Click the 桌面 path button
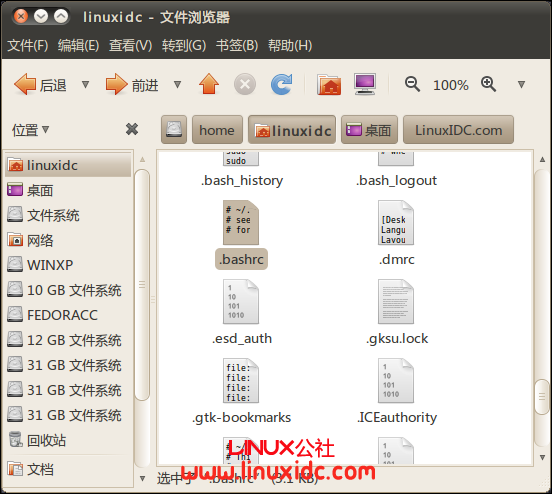Screen dimensions: 552x494 pyautogui.click(x=369, y=130)
